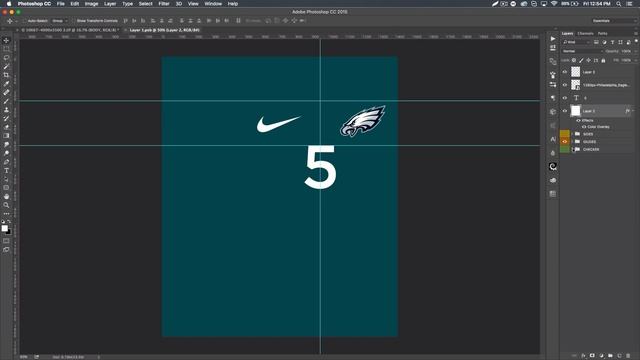Toggle visibility of Layer 2 Effects
640x360 pixels.
point(578,120)
